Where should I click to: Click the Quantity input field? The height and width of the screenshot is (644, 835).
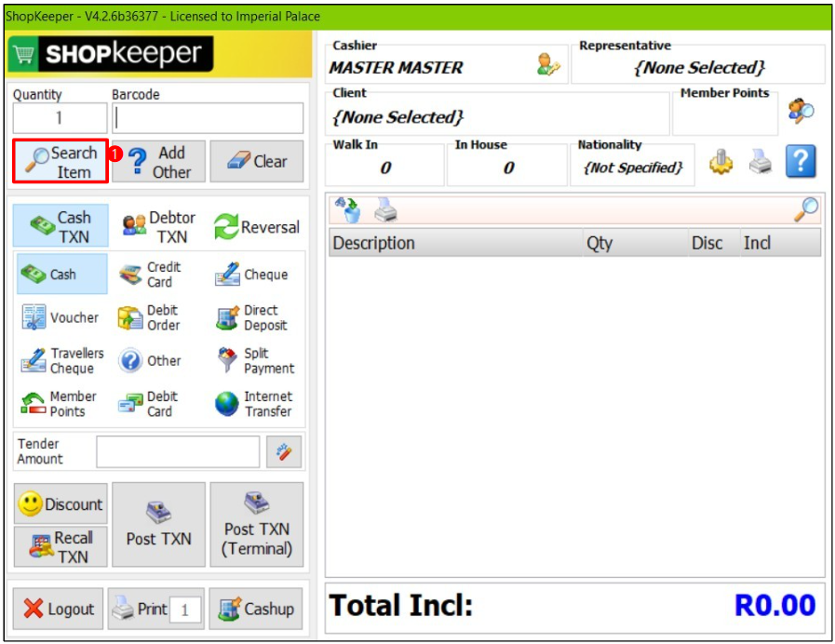[x=60, y=117]
